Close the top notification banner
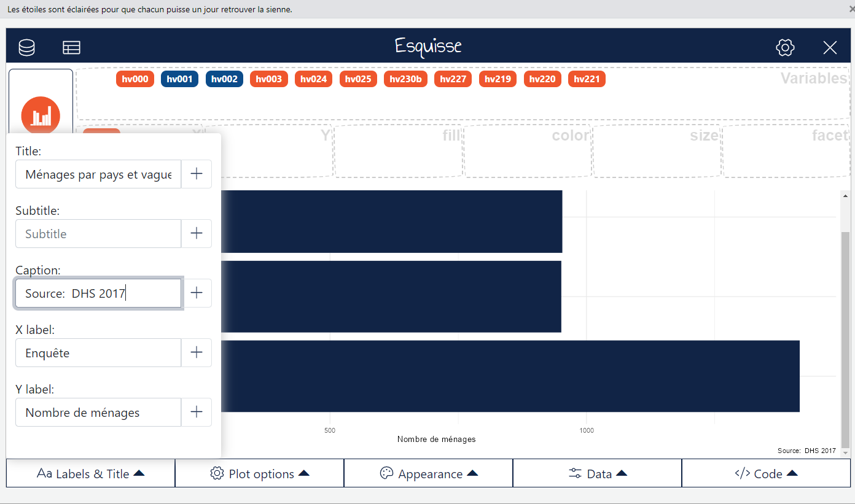The width and height of the screenshot is (855, 504). tap(852, 9)
